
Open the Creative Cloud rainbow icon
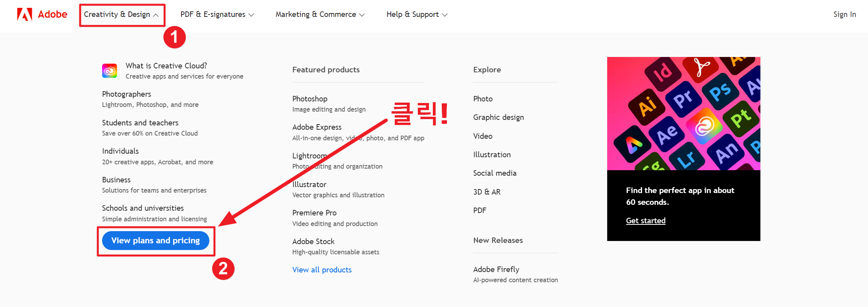pyautogui.click(x=110, y=71)
